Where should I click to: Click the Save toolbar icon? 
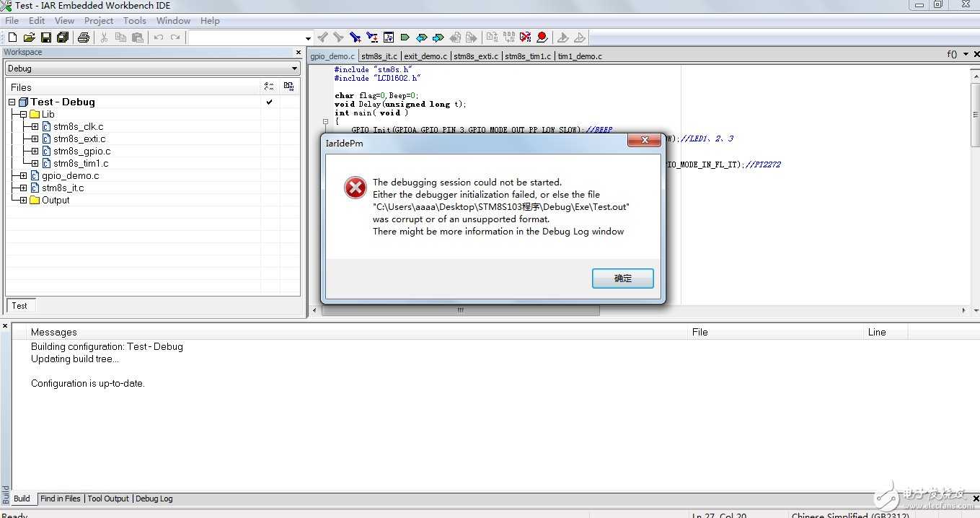click(x=45, y=38)
